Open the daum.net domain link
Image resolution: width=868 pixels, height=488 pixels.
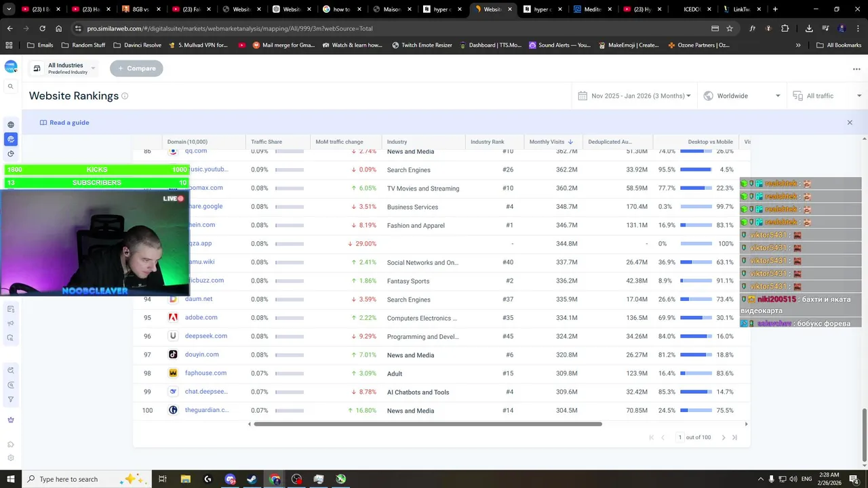click(x=198, y=299)
